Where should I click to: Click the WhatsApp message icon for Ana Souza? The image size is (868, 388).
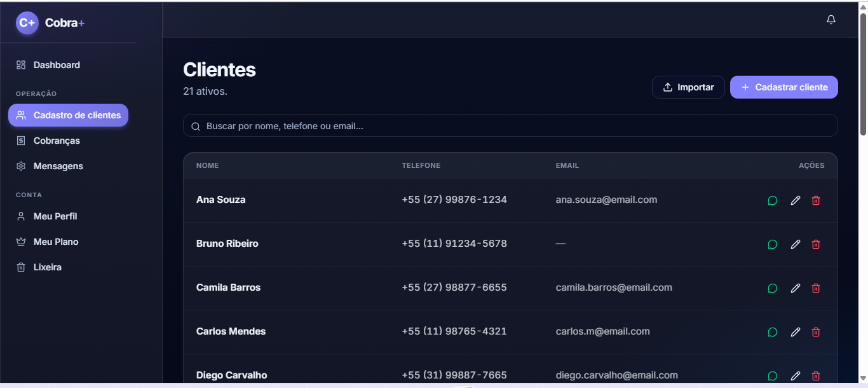pos(773,200)
